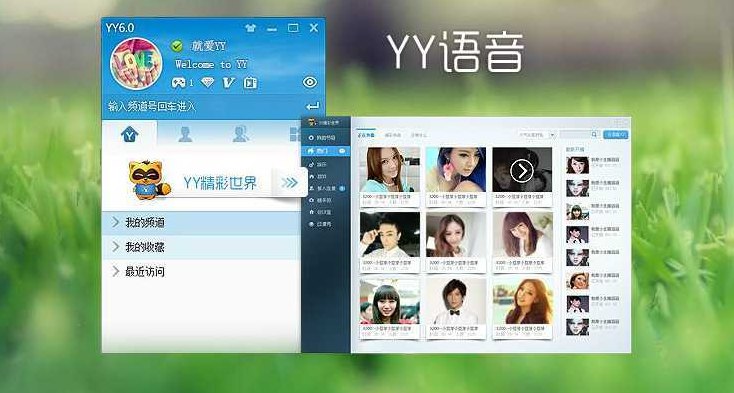Open thumbnail of woman with reddish hair in white
Image resolution: width=734 pixels, height=393 pixels.
[522, 234]
